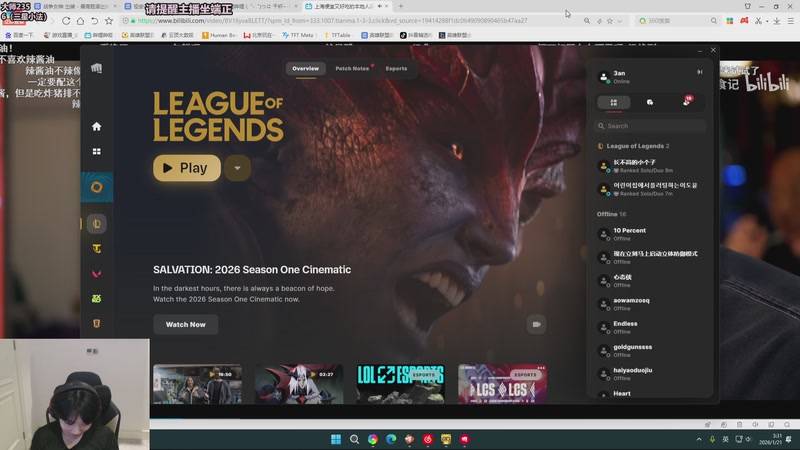
Task: Select friend haiyaoduojiu
Action: click(649, 374)
